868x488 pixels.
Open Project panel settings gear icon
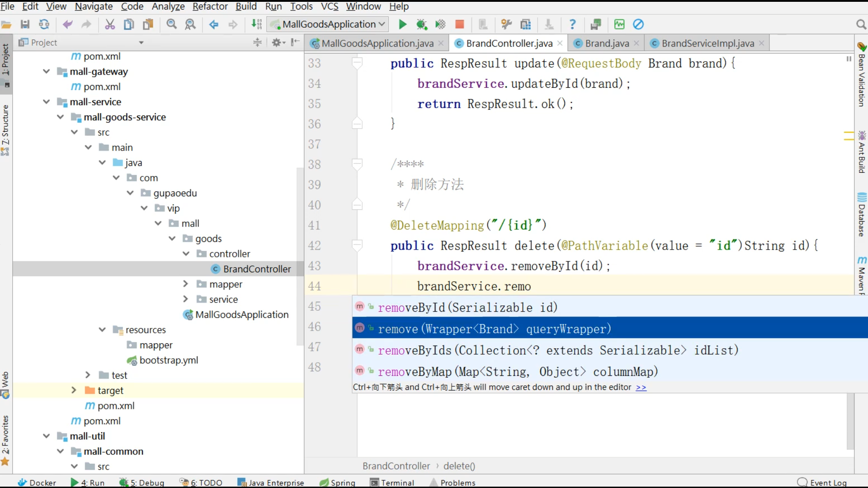pyautogui.click(x=277, y=43)
